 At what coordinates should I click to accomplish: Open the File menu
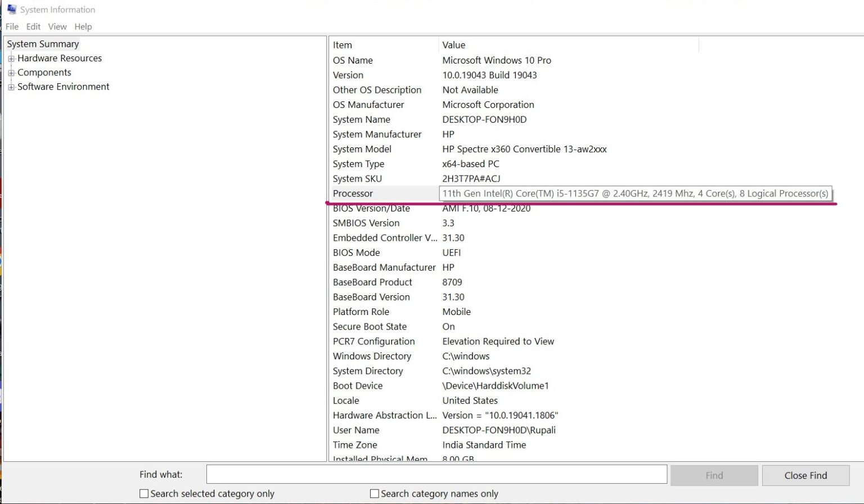[x=11, y=26]
